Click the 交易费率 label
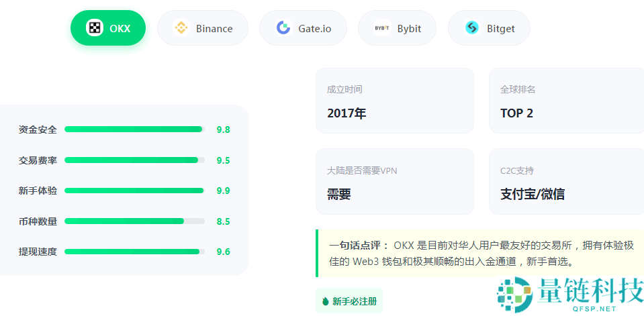 click(38, 160)
